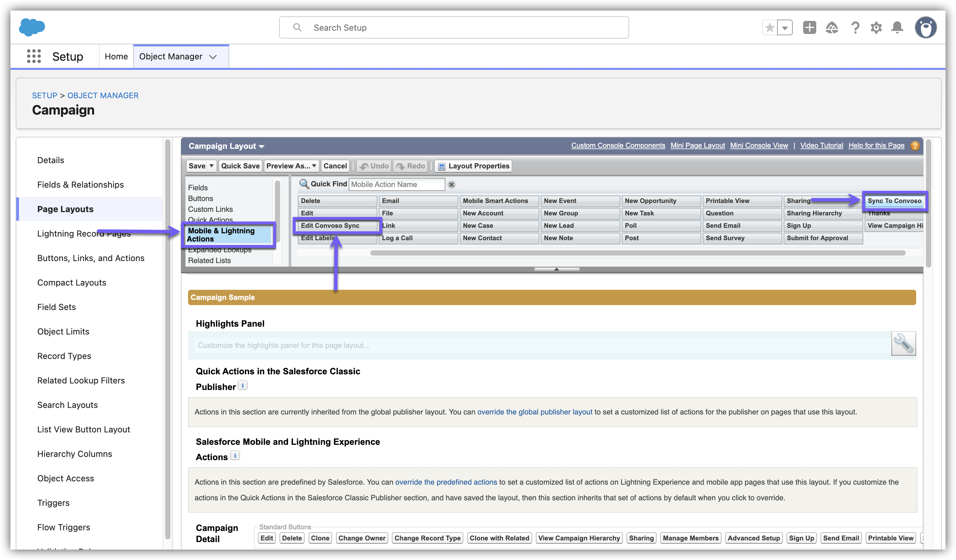Open the Video Tutorial link

821,146
